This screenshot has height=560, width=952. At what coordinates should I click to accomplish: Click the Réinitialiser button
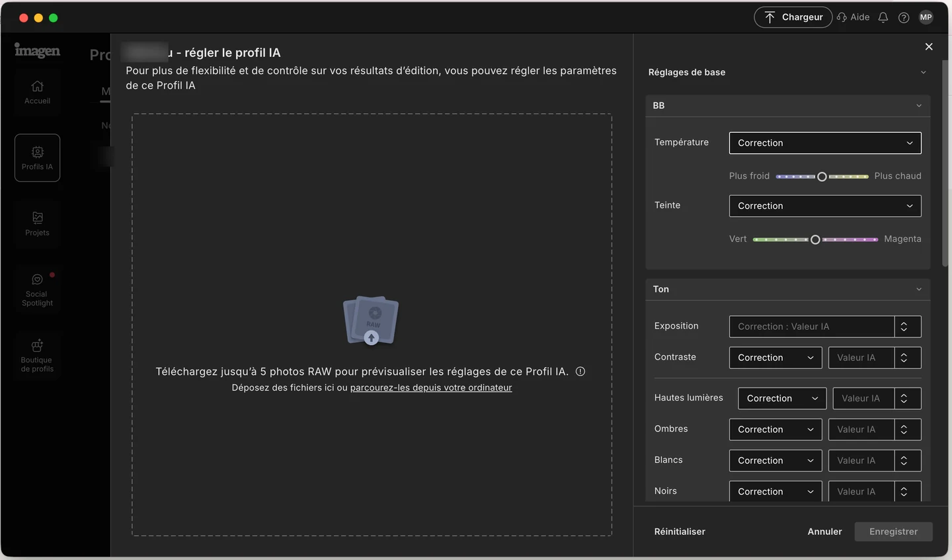tap(680, 532)
